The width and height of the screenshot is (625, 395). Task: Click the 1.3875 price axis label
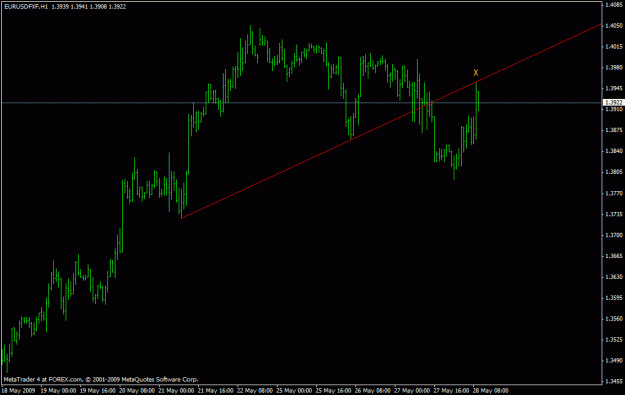(614, 130)
